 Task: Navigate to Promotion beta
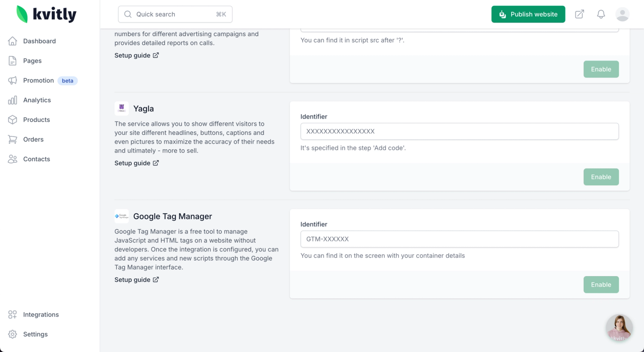(x=39, y=80)
